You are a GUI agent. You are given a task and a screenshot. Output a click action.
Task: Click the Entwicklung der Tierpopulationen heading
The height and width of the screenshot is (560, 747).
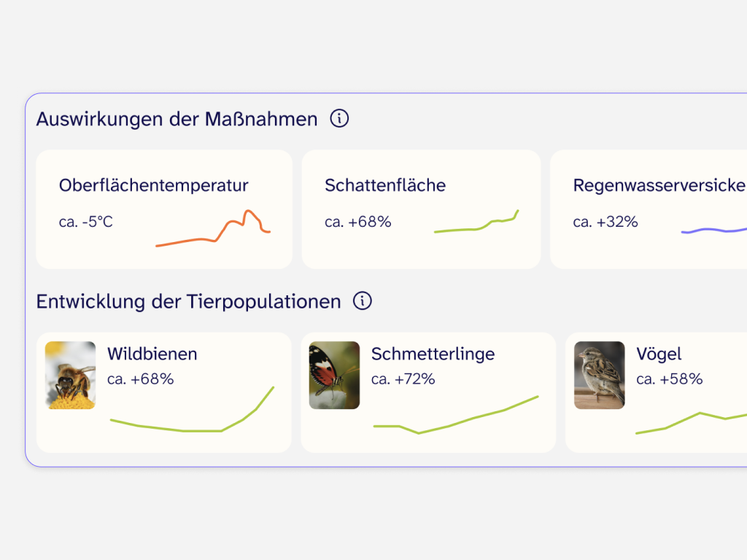[x=189, y=302]
